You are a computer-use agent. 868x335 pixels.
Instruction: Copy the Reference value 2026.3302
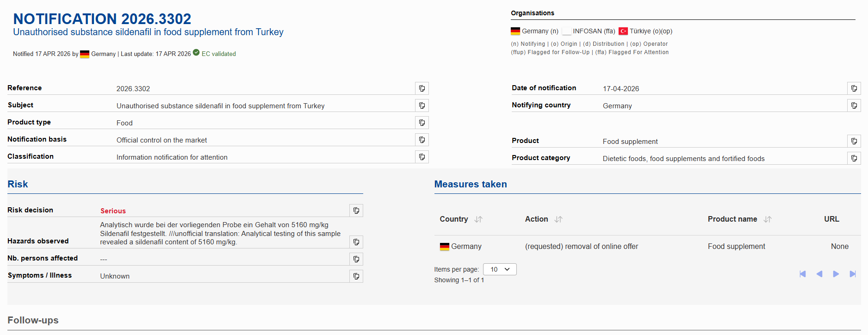(x=422, y=88)
